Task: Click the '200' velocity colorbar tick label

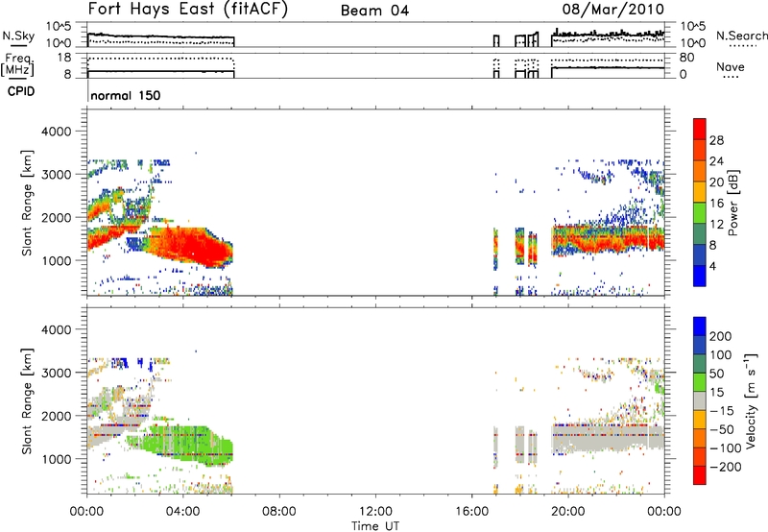Action: (x=721, y=336)
